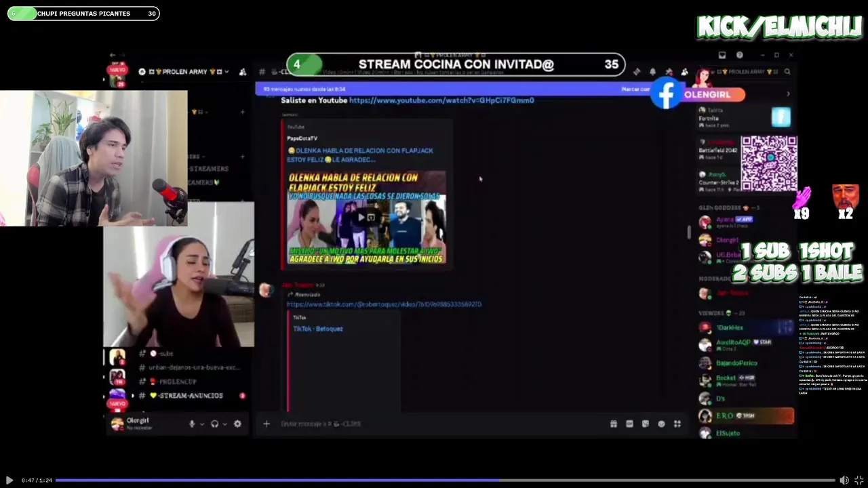This screenshot has width=868, height=488.
Task: Open the gift icon in message bar
Action: click(613, 424)
